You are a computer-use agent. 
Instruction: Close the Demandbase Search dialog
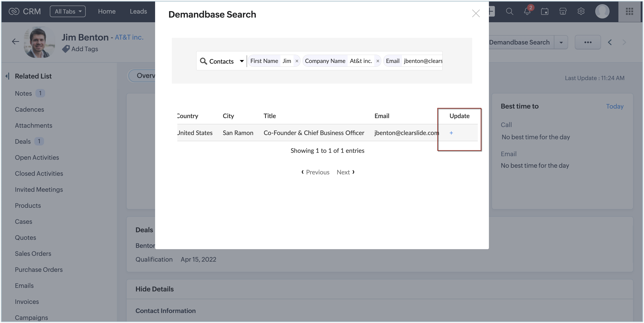[476, 14]
